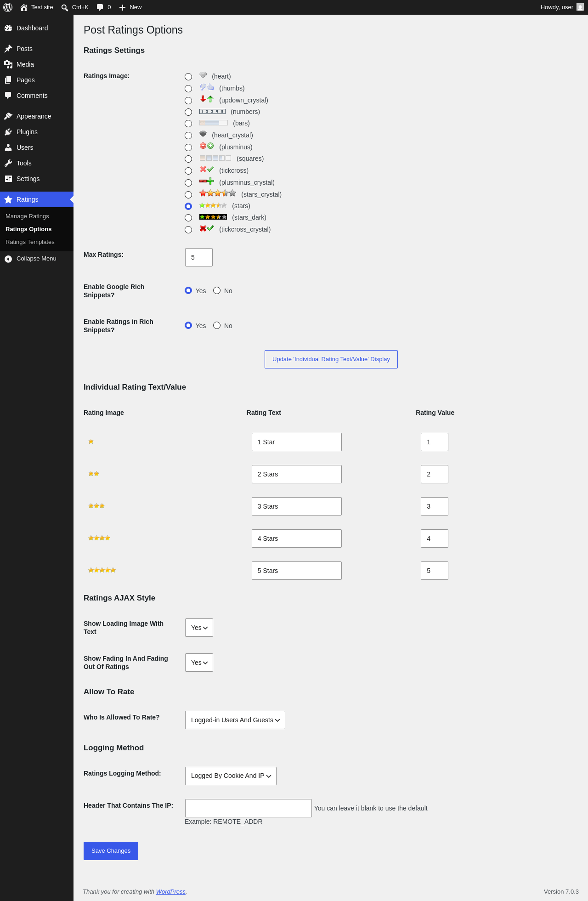Viewport: 588px width, 901px height.
Task: Expand the Who Is Allowed To Rate dropdown
Action: pyautogui.click(x=235, y=720)
